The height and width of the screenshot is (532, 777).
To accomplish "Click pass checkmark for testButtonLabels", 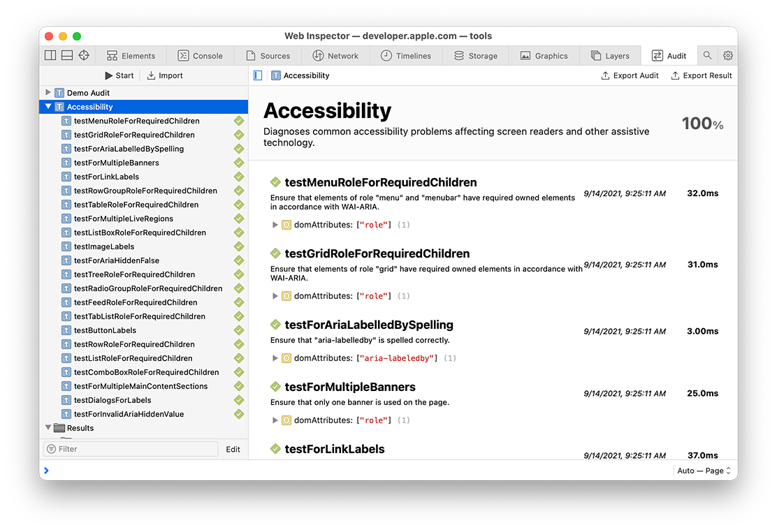I will [x=239, y=330].
